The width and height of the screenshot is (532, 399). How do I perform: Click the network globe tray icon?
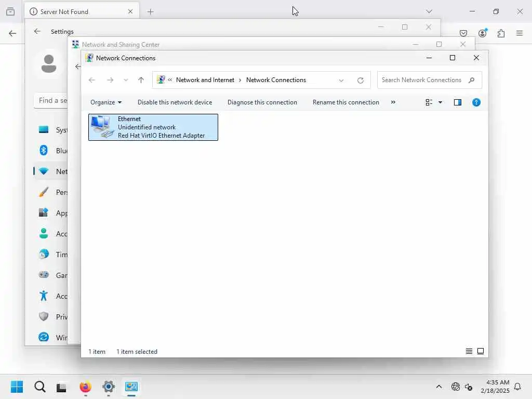tap(455, 387)
